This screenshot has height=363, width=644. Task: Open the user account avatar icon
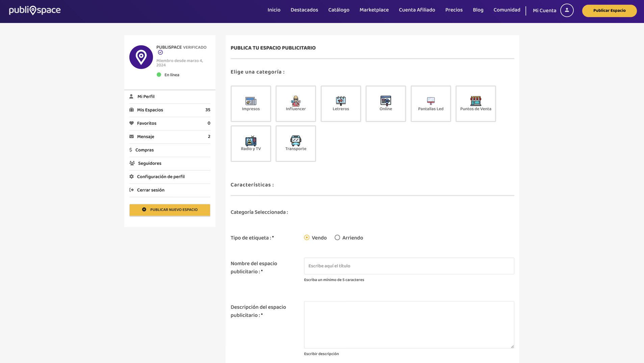point(567,10)
